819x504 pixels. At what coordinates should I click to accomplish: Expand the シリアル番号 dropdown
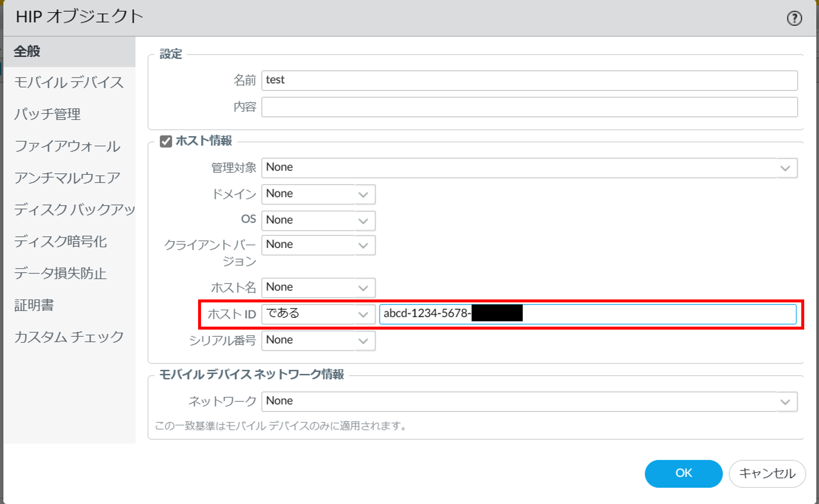(x=363, y=341)
